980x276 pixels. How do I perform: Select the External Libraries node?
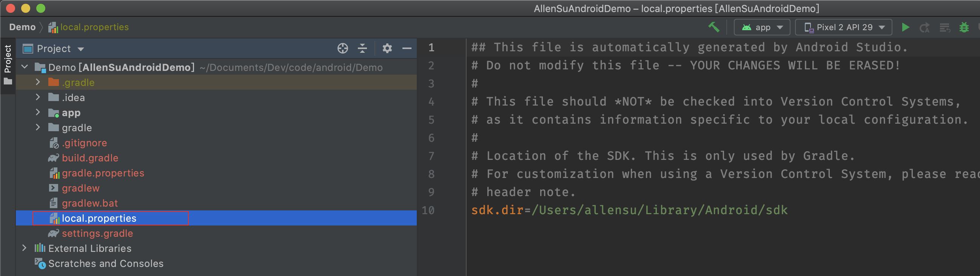(216, 248)
